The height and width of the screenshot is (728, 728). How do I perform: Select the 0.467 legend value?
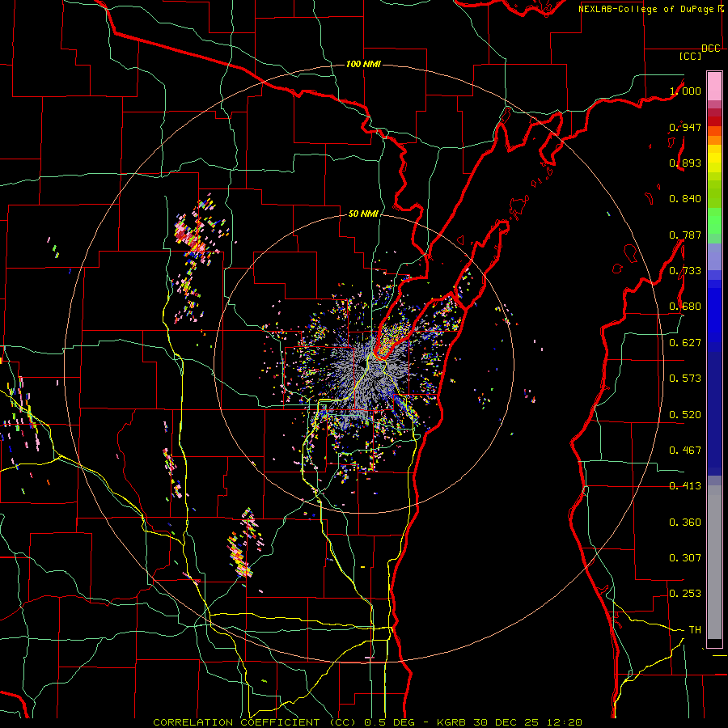click(685, 451)
